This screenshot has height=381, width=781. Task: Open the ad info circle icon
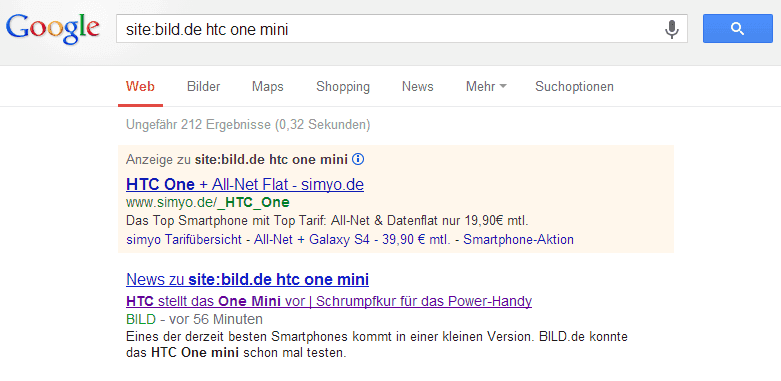358,160
